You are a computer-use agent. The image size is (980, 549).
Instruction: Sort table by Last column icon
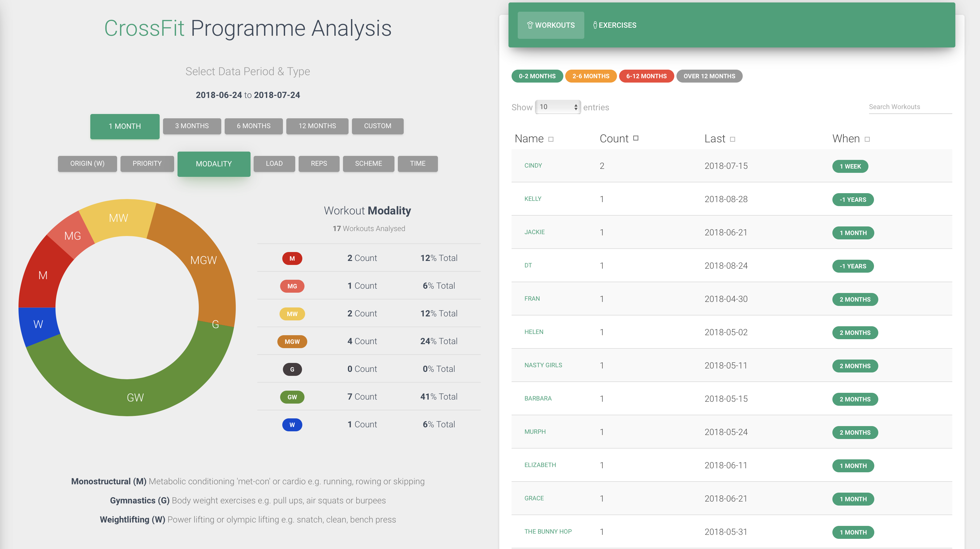732,140
